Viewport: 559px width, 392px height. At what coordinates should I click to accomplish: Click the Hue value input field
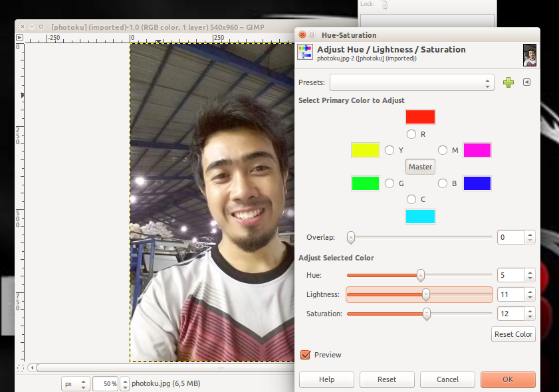pos(510,274)
